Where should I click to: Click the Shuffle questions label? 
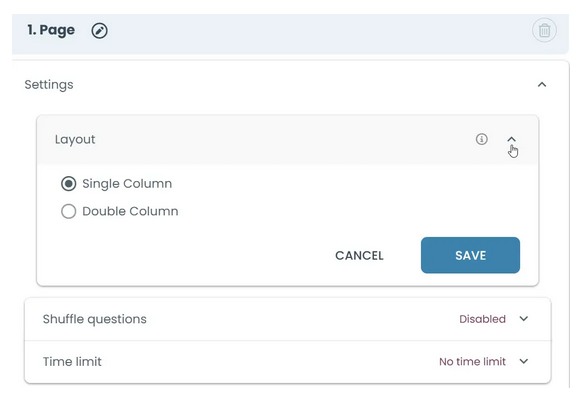(95, 319)
